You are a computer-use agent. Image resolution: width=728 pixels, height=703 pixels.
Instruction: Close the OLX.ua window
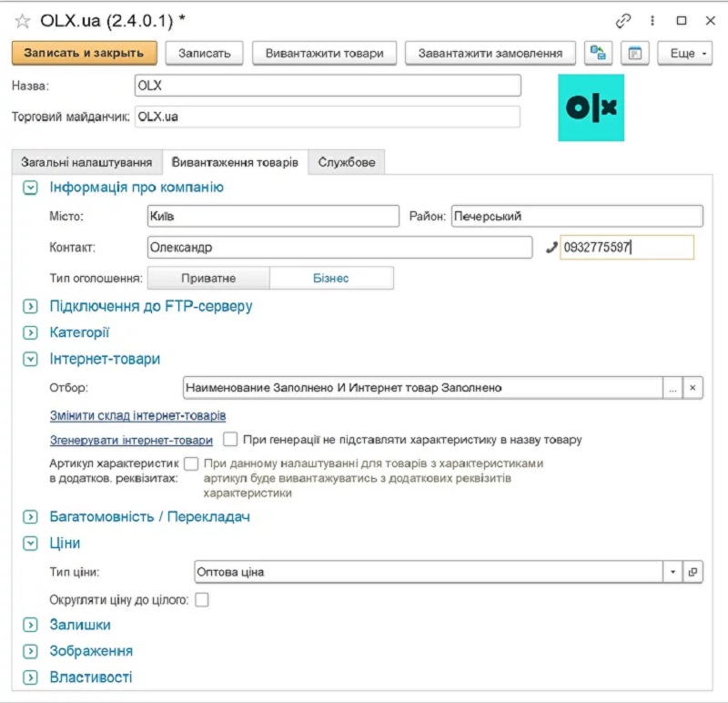click(x=711, y=21)
